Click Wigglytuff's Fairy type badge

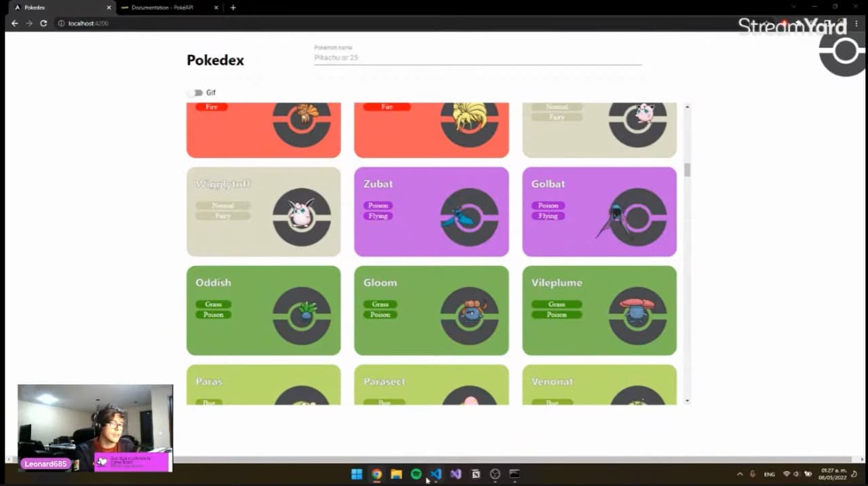point(223,216)
